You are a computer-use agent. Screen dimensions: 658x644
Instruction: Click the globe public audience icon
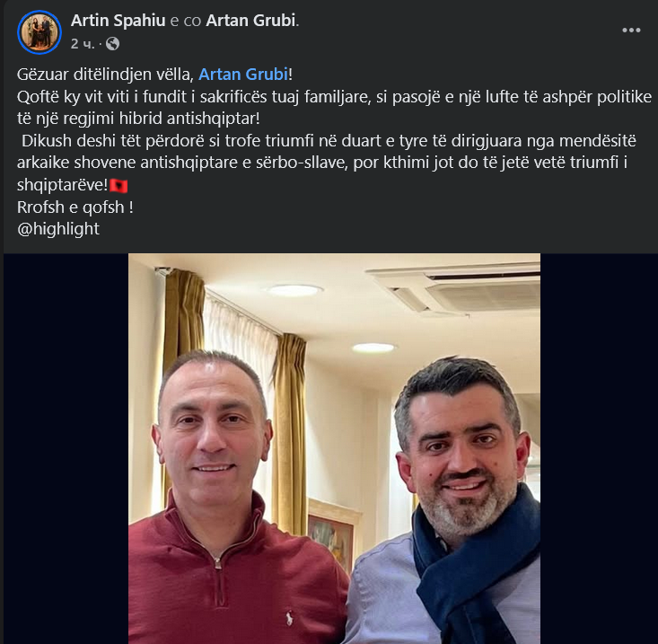coord(112,44)
